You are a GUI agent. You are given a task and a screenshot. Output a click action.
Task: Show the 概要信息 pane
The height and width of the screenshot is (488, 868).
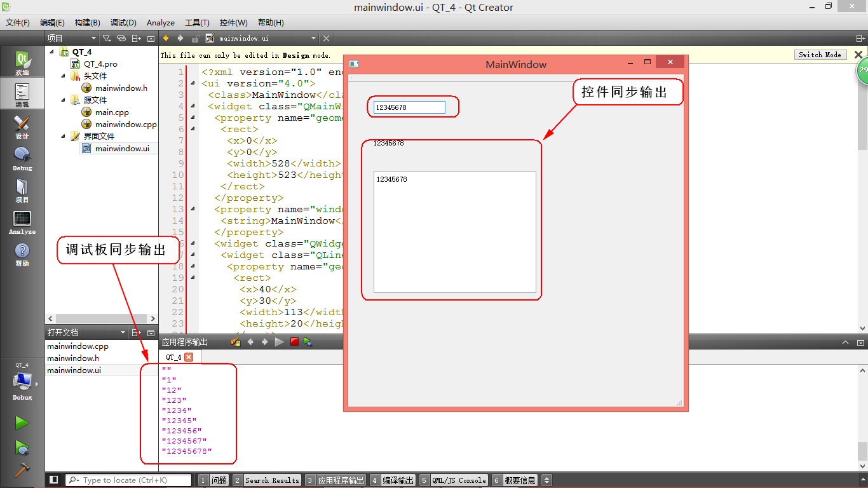click(x=515, y=480)
